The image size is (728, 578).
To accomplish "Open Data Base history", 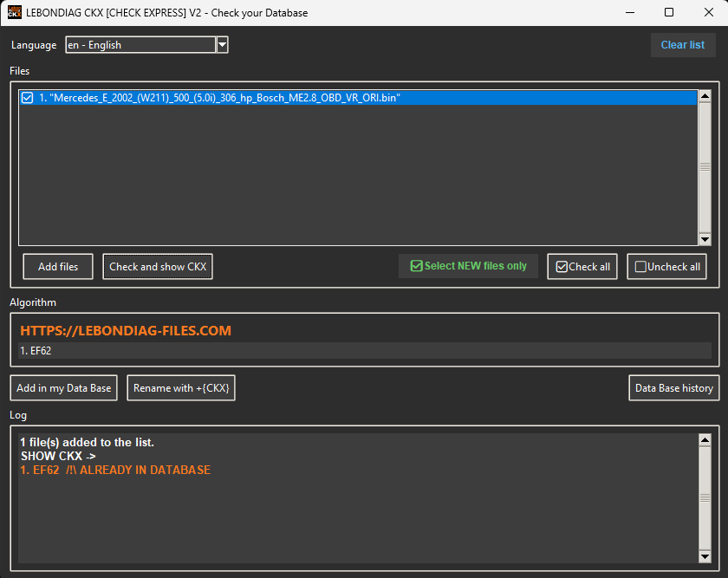I will point(673,388).
